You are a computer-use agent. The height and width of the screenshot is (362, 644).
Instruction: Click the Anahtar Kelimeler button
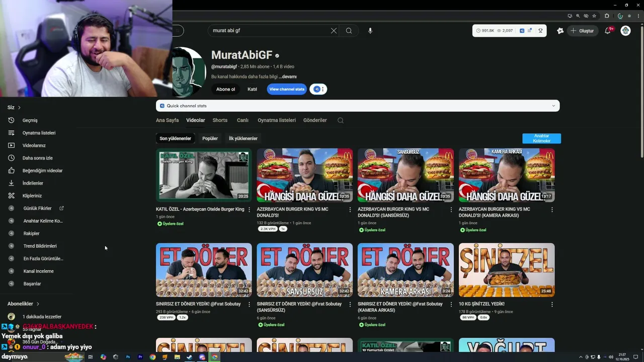click(x=541, y=138)
